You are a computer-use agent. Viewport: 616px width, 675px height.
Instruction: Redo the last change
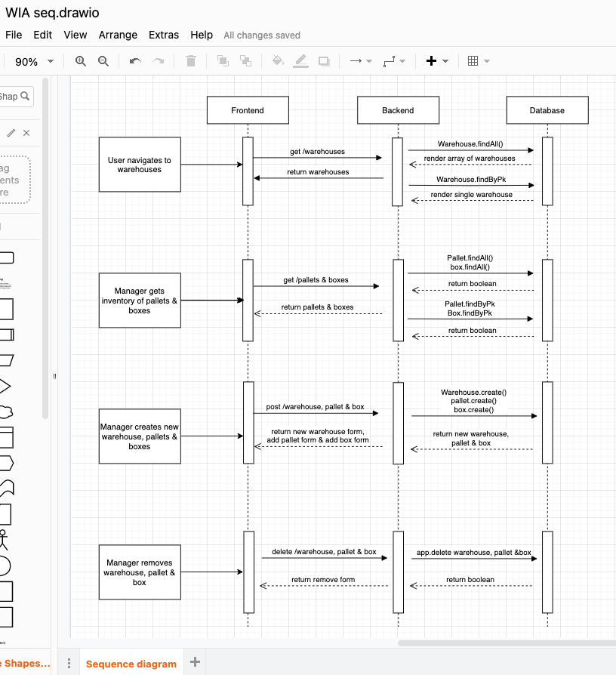click(158, 61)
